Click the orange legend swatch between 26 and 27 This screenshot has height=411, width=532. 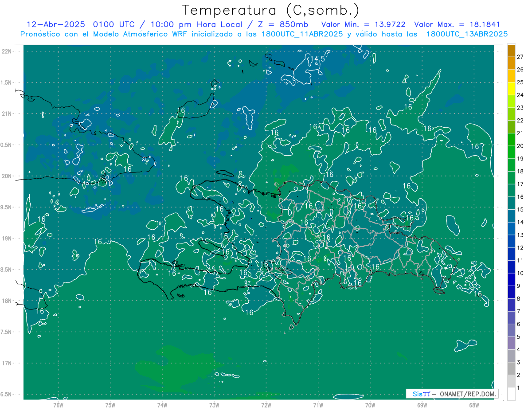511,63
